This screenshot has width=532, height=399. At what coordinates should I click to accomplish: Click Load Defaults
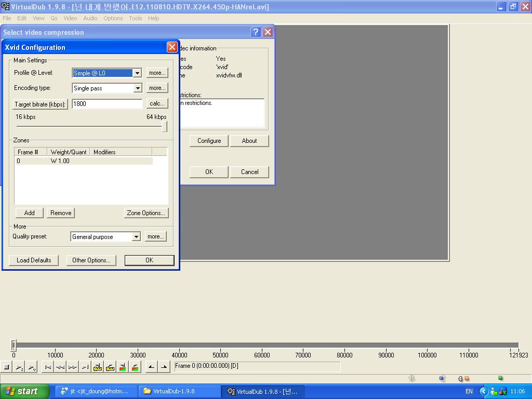click(x=34, y=260)
